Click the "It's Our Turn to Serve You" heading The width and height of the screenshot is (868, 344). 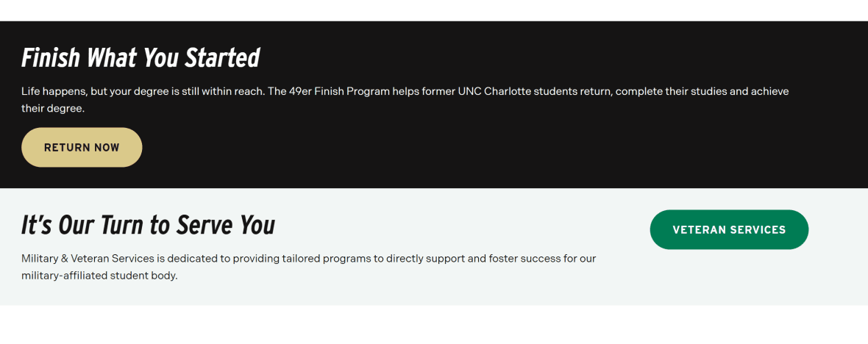coord(148,225)
